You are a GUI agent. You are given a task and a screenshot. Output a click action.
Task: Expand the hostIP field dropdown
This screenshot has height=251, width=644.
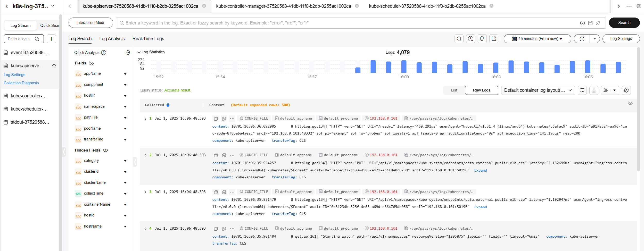click(x=125, y=96)
